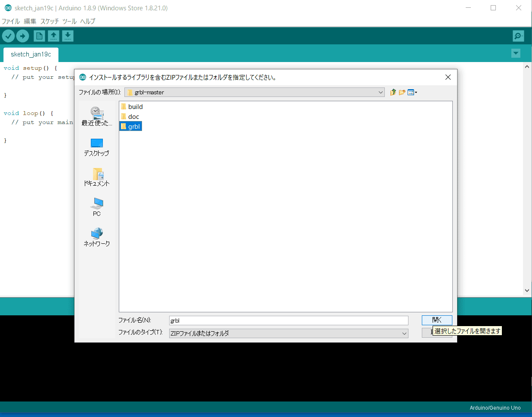Click the Arduino app icon in main title bar
Viewport: 532px width, 417px height.
click(8, 8)
